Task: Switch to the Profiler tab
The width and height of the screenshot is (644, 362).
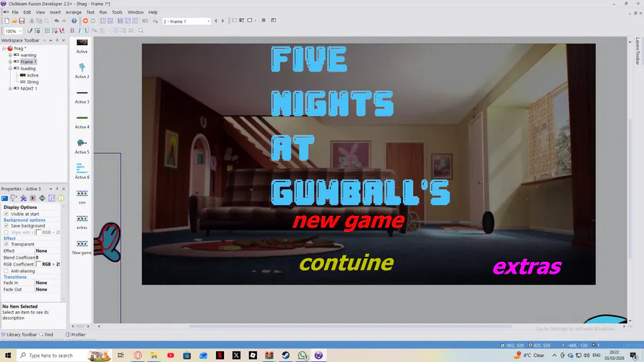Action: tap(76, 335)
